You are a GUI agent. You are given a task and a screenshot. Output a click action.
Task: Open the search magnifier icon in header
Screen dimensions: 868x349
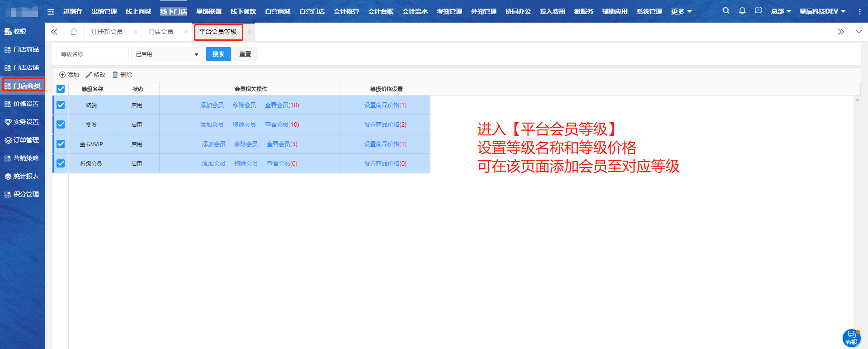coord(726,11)
